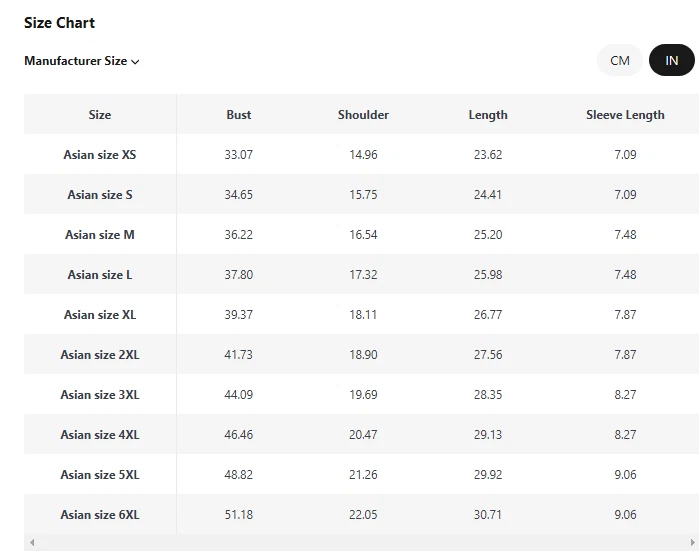699x558 pixels.
Task: Click sleeve length value 9.06 for 5XL
Action: coord(625,475)
